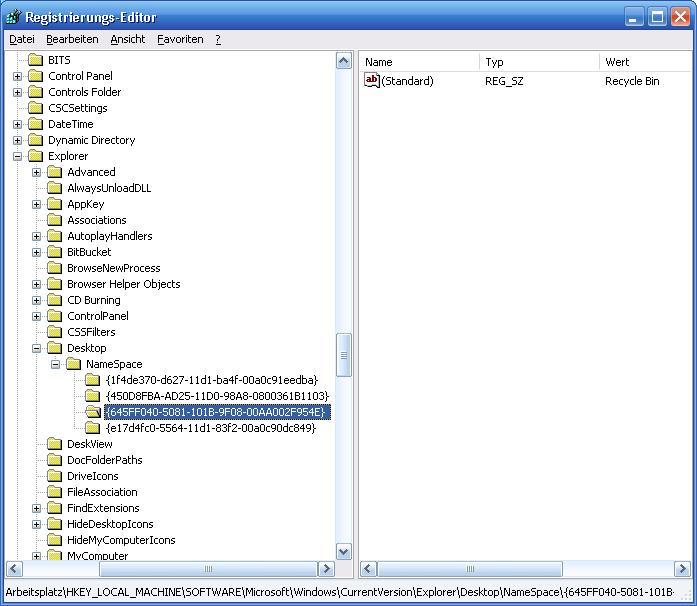Click the BrowseNewProcess folder icon
This screenshot has width=697, height=606.
55,268
